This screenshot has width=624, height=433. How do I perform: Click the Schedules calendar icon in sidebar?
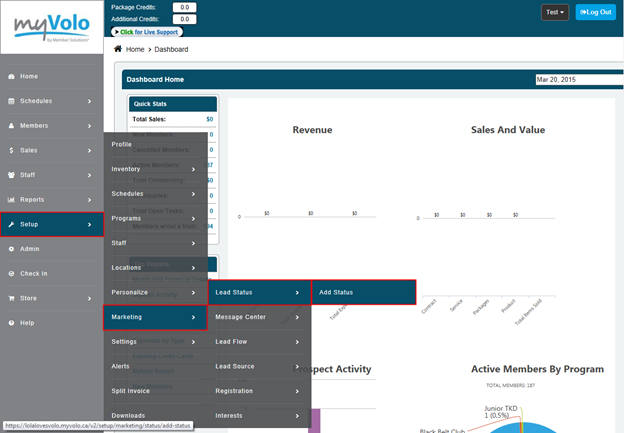[x=11, y=101]
